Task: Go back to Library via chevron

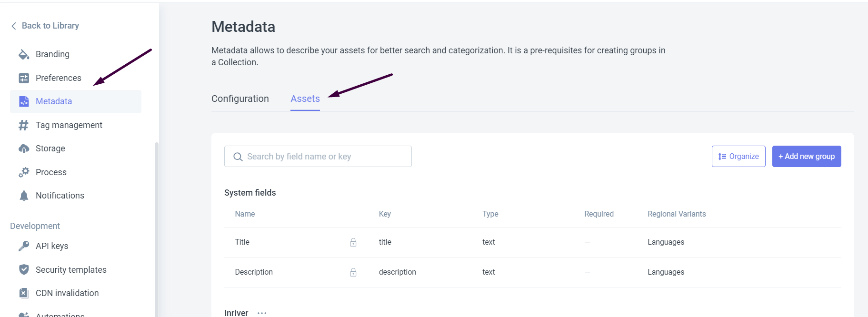Action: point(14,26)
